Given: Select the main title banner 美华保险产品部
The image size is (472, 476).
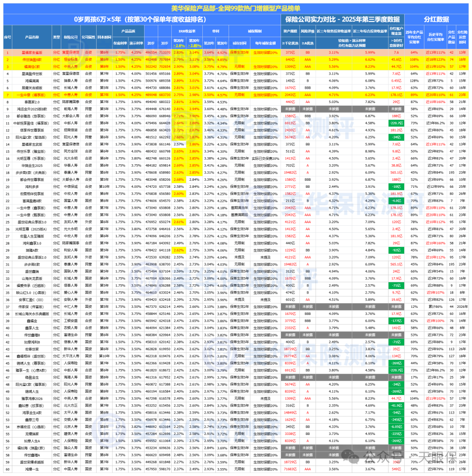Looking at the screenshot, I should coord(236,8).
